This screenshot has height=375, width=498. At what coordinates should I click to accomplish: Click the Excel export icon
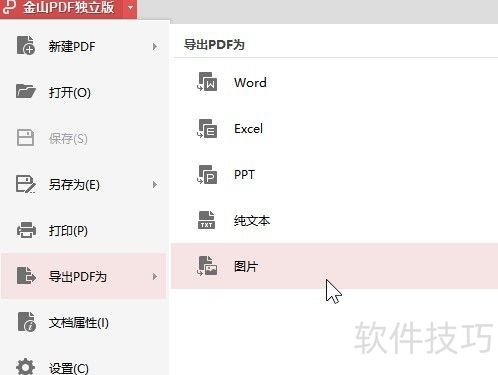[x=207, y=128]
